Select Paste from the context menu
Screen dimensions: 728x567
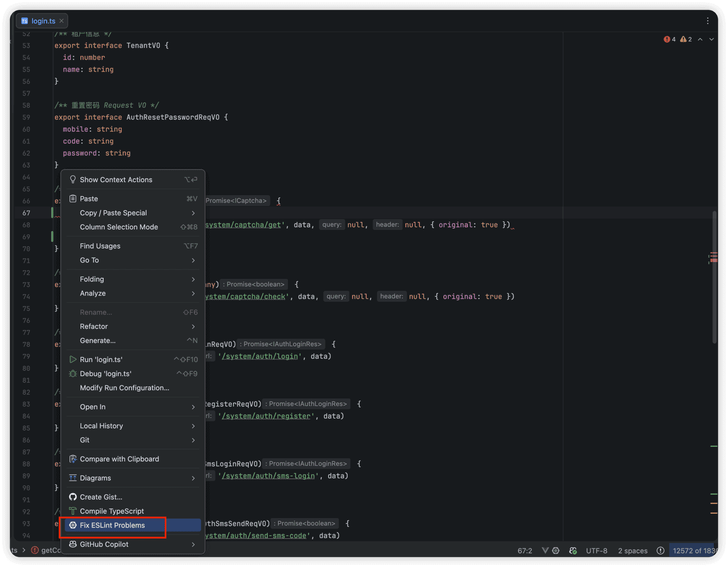tap(133, 198)
